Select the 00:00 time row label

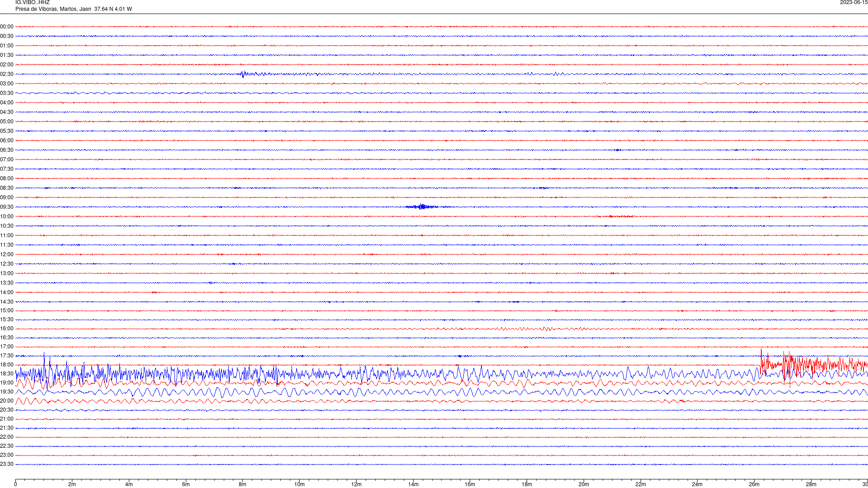[x=7, y=27]
